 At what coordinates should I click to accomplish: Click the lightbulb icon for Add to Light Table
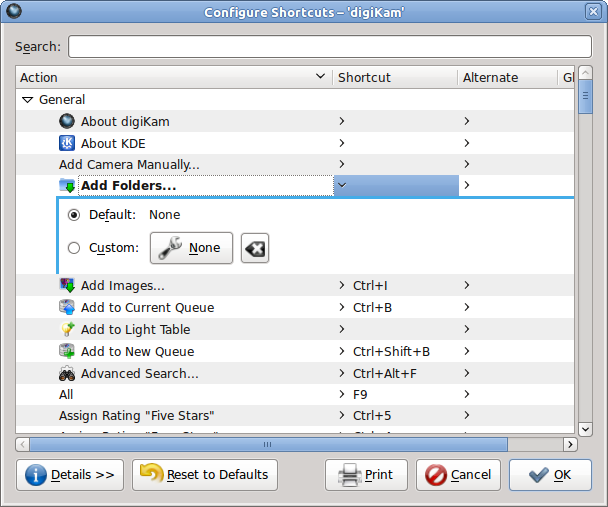click(67, 329)
